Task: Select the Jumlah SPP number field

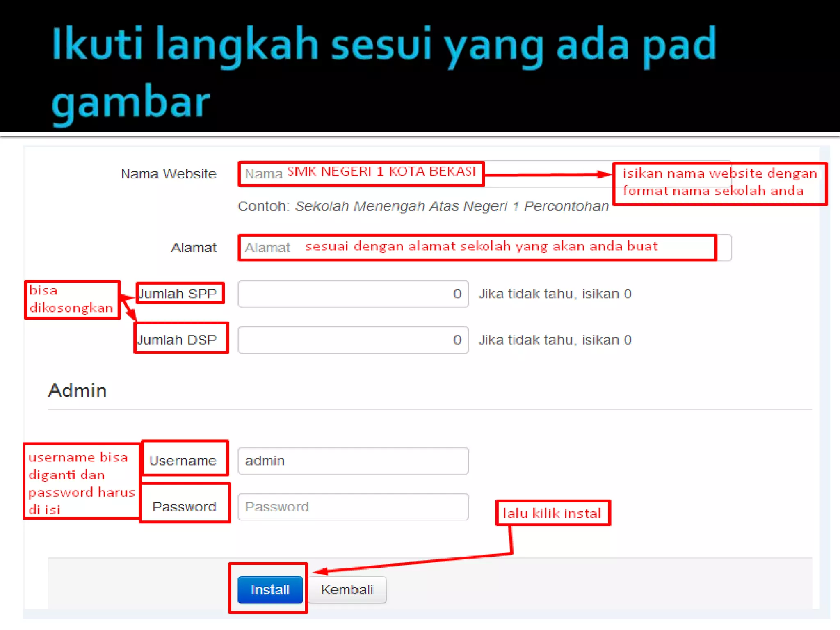Action: coord(353,294)
